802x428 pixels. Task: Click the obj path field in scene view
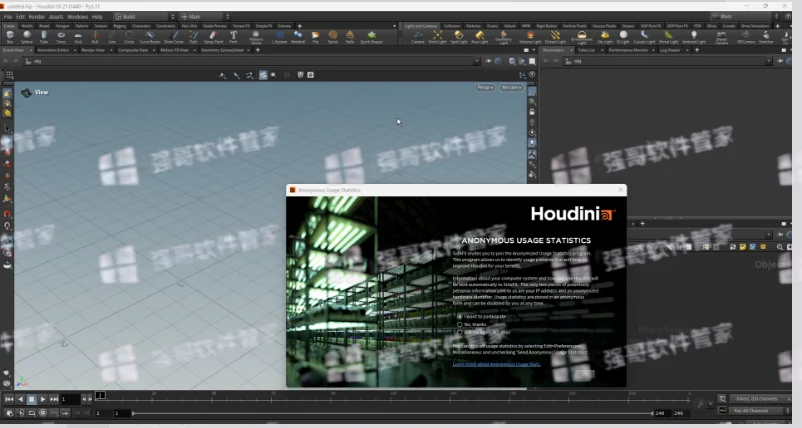[x=251, y=61]
